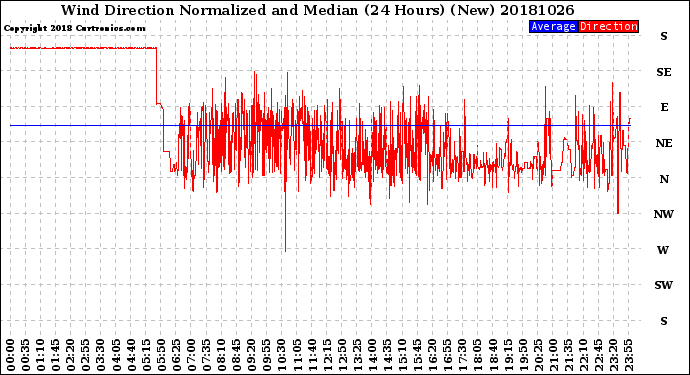The width and height of the screenshot is (690, 375).
Task: Click the 22:45 time axis label
Action: (x=598, y=355)
